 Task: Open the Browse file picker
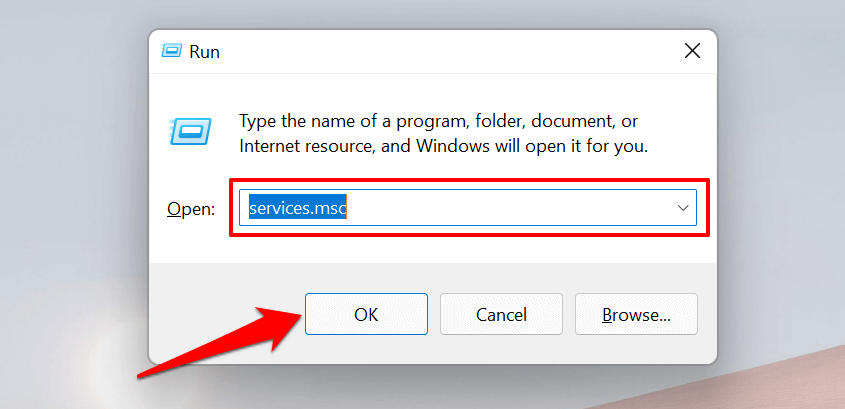tap(636, 314)
